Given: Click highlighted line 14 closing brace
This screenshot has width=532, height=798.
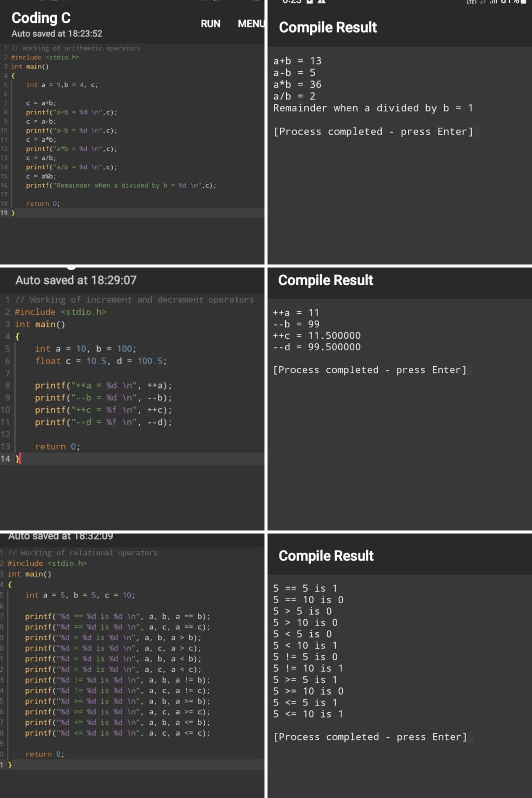Looking at the screenshot, I should (18, 459).
